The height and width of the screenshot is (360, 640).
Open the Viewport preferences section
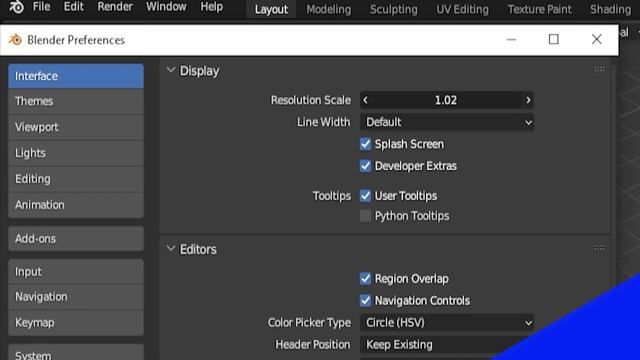[76, 127]
